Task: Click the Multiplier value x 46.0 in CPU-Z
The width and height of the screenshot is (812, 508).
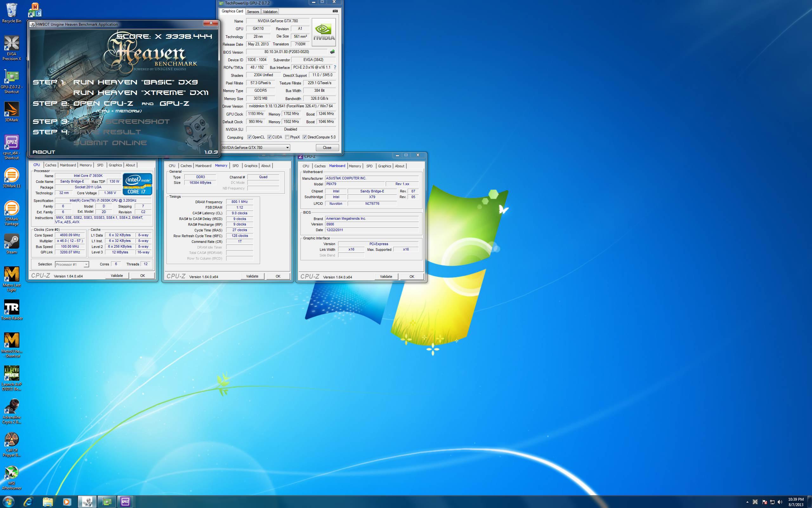Action: click(x=70, y=241)
